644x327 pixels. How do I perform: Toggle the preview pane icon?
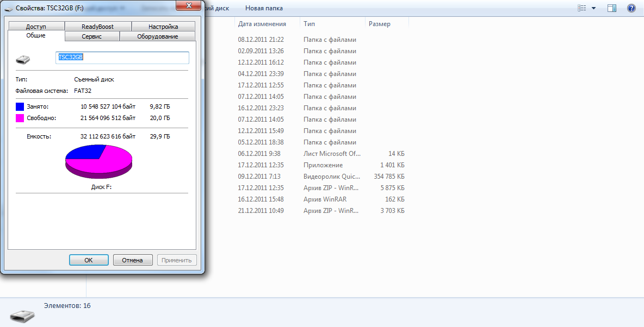[612, 8]
